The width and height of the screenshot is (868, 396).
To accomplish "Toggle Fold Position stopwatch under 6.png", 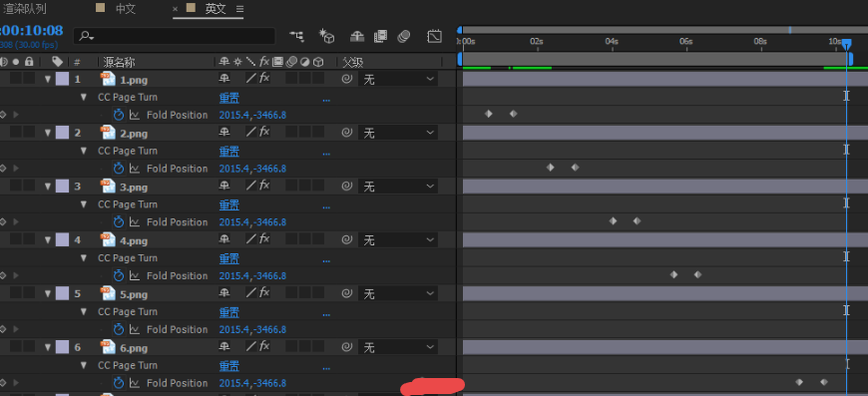I will click(x=119, y=383).
